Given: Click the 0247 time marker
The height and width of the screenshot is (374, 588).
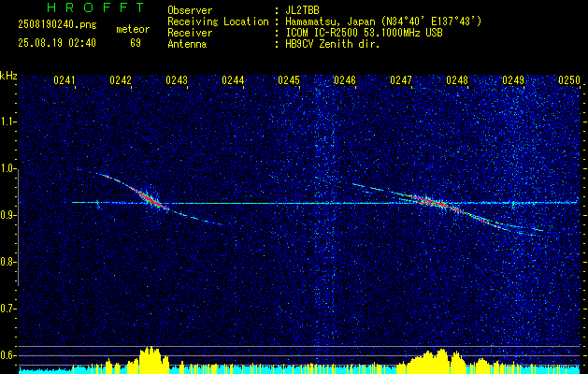Looking at the screenshot, I should click(x=401, y=80).
